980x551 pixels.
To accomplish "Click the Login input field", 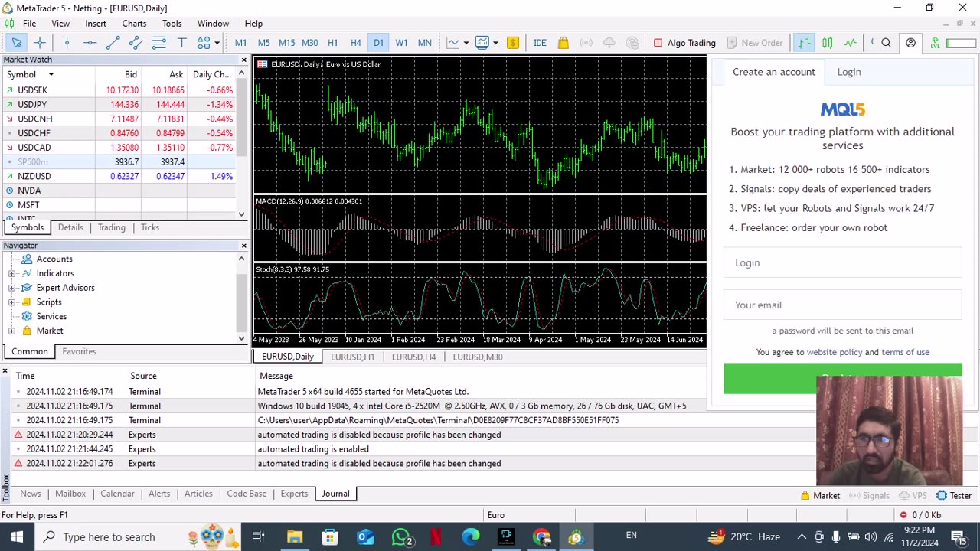I will [842, 262].
